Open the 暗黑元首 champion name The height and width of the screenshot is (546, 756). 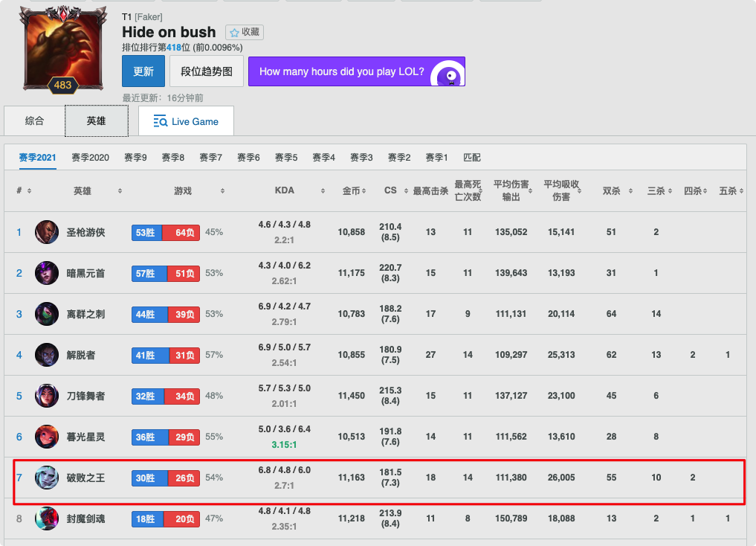[85, 274]
